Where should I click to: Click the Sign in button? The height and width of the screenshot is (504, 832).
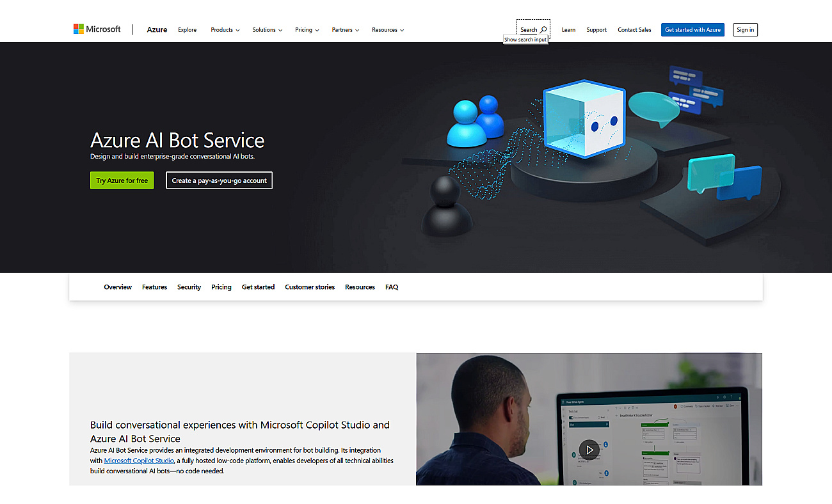[x=745, y=30]
